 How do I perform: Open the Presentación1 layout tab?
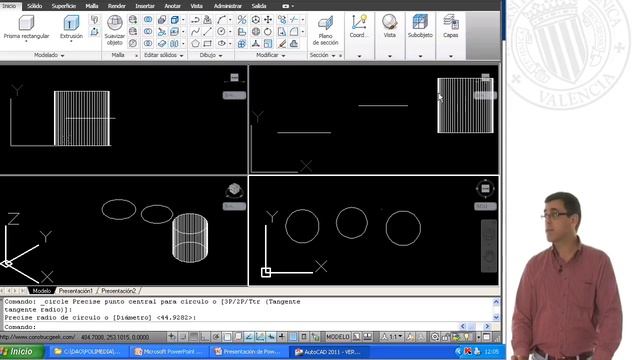pos(76,291)
